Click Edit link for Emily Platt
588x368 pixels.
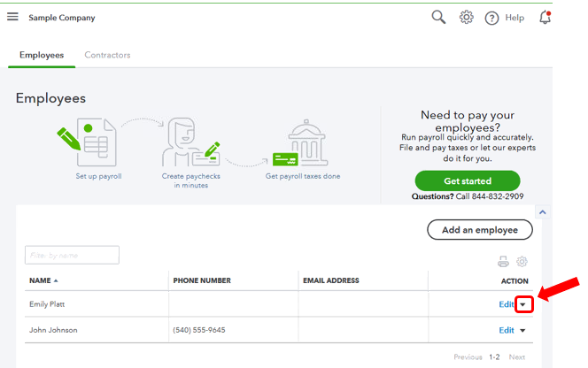click(506, 304)
